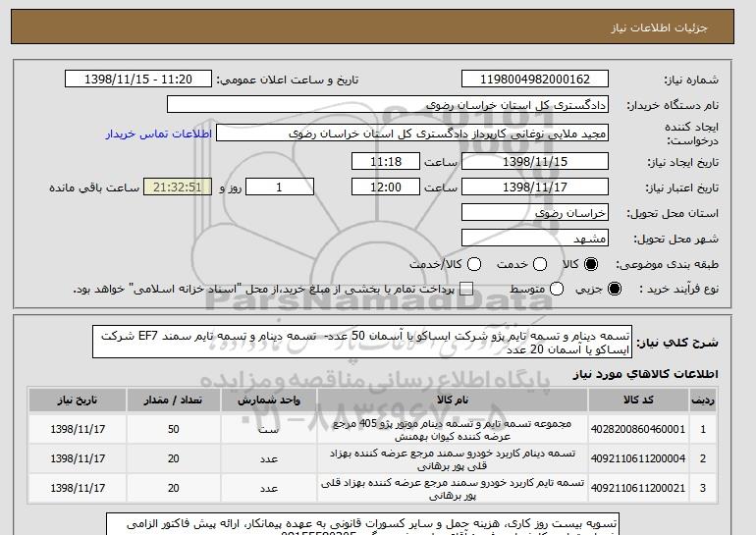
Task: Click the واحد شمارش column header
Action: click(269, 401)
